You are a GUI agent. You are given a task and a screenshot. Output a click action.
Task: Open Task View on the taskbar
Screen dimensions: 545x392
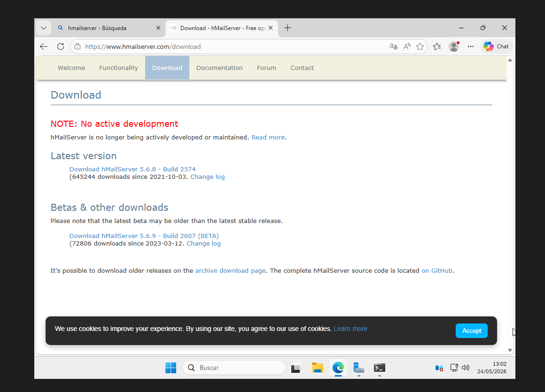click(296, 368)
